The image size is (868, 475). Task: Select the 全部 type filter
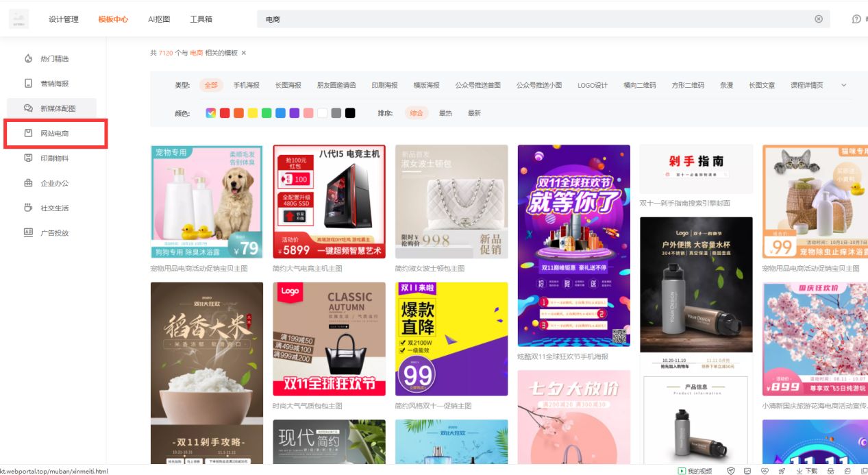[x=210, y=86]
